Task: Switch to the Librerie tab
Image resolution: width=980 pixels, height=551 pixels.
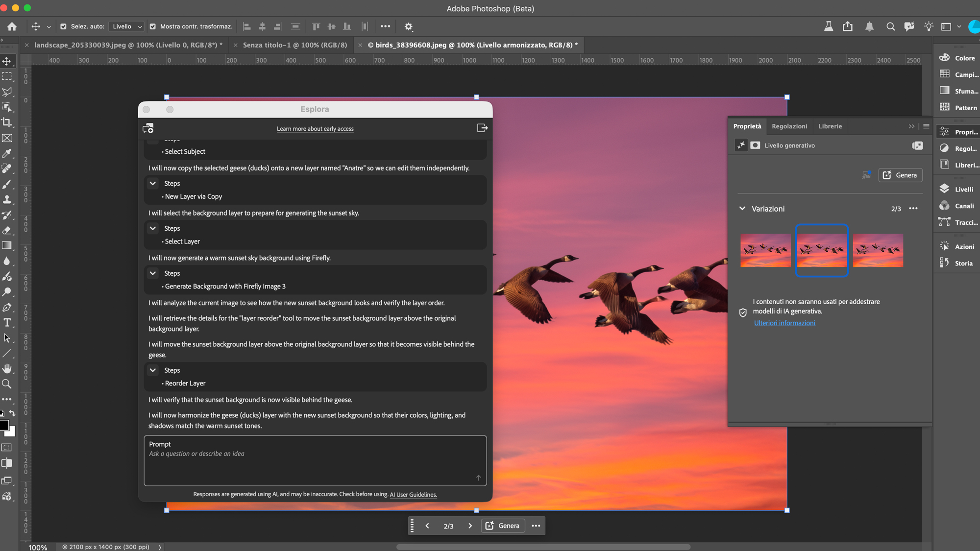Action: tap(830, 126)
